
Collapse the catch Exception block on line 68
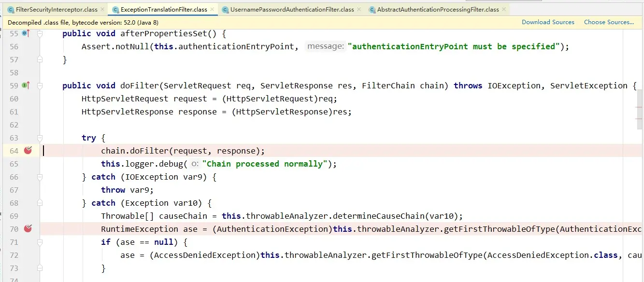(x=40, y=203)
